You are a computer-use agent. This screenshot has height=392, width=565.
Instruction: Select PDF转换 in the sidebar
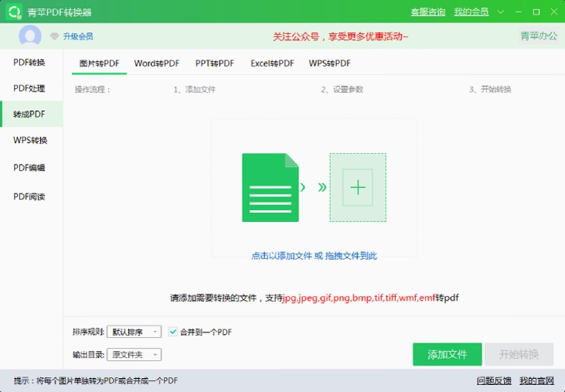point(32,63)
